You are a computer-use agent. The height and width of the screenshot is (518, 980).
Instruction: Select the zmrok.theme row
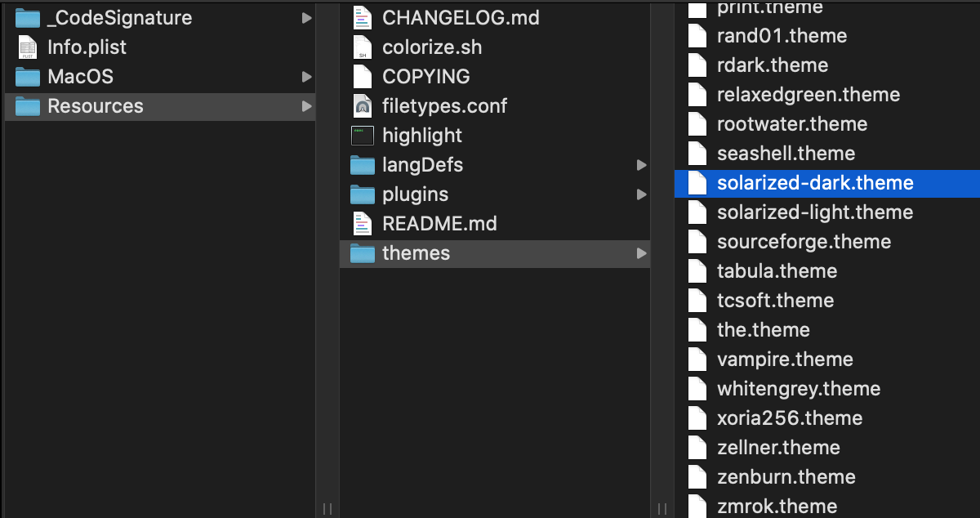pos(827,505)
